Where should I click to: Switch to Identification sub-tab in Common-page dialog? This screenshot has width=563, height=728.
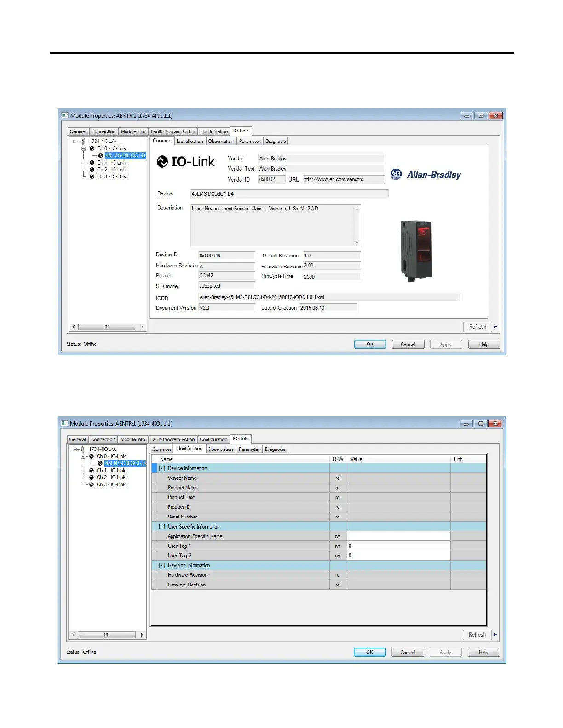click(x=190, y=141)
